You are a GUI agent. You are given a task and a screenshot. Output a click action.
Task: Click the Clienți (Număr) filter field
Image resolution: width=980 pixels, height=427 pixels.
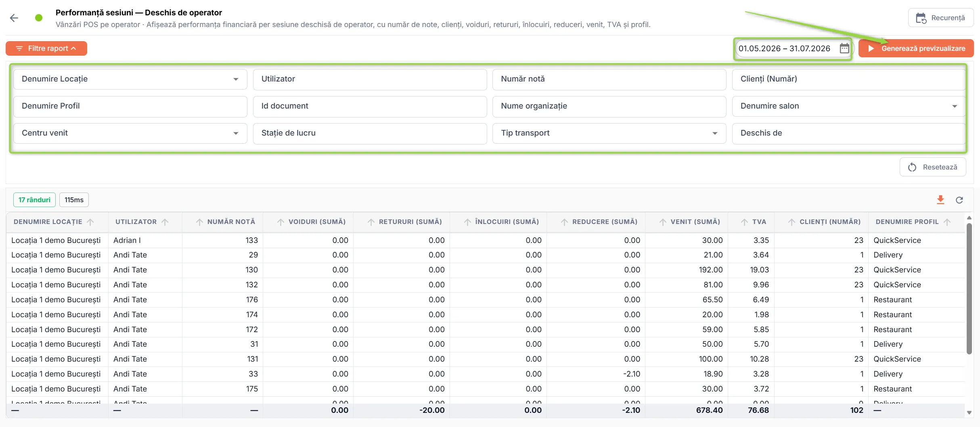point(849,79)
